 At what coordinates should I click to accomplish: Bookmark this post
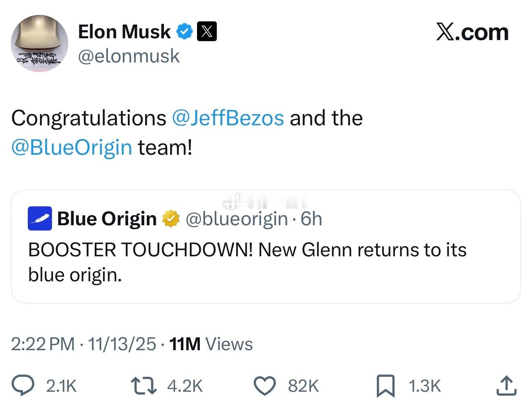385,386
